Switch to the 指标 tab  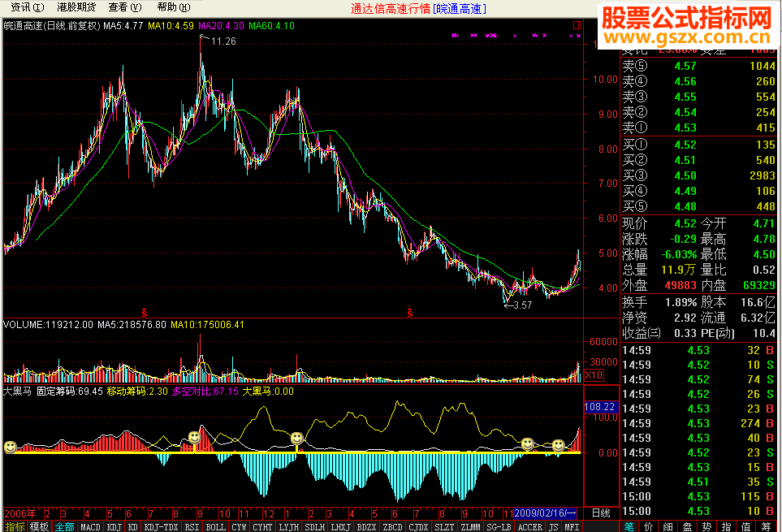(x=15, y=526)
